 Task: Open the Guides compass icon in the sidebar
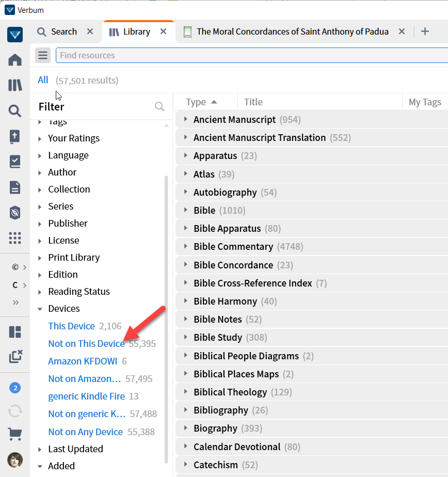(x=15, y=213)
